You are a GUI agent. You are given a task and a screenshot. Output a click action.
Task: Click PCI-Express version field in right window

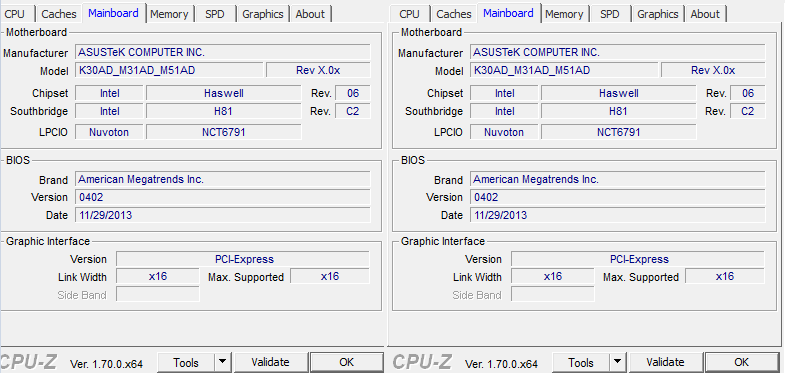[638, 259]
